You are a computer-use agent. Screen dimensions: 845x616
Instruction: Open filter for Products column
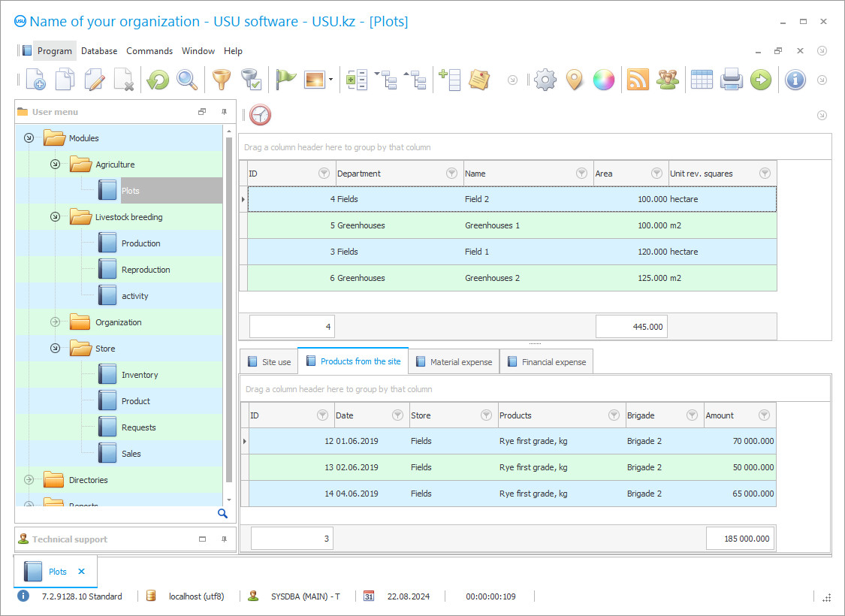(614, 415)
